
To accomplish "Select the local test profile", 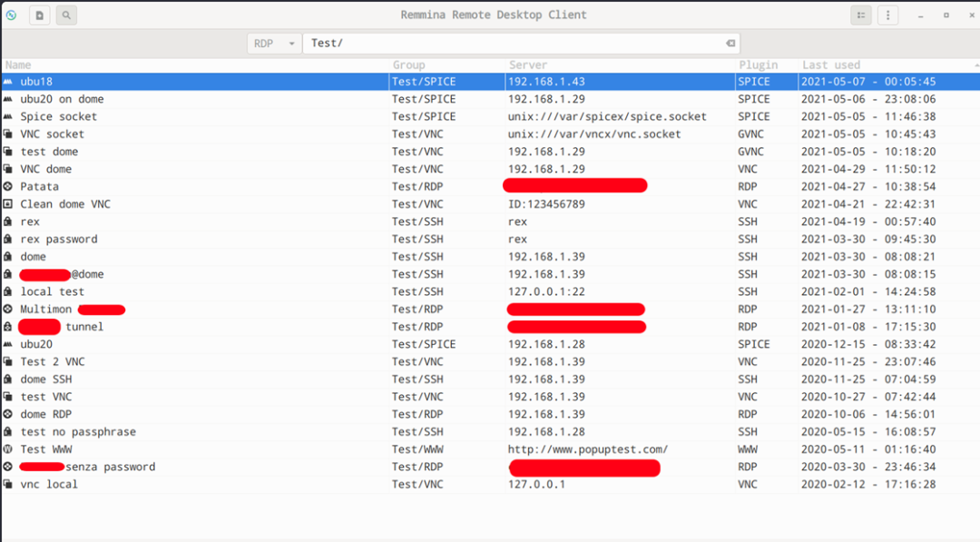I will click(x=52, y=291).
